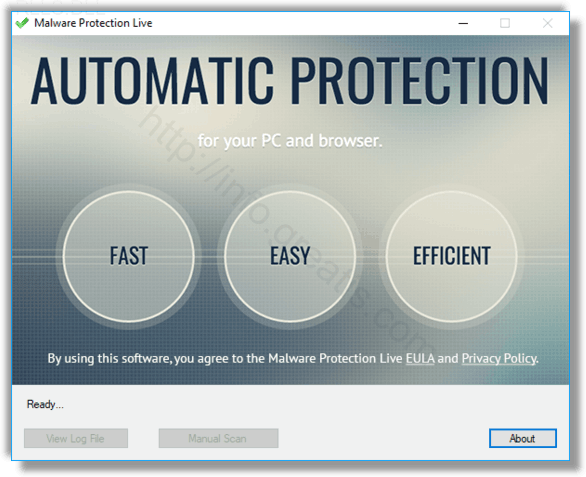The height and width of the screenshot is (477, 586).
Task: Maximize the Malware Protection Live window
Action: click(505, 23)
